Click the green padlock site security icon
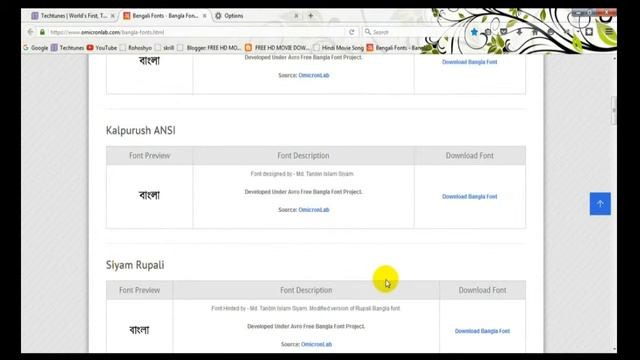Image resolution: width=640 pixels, height=360 pixels. 42,32
